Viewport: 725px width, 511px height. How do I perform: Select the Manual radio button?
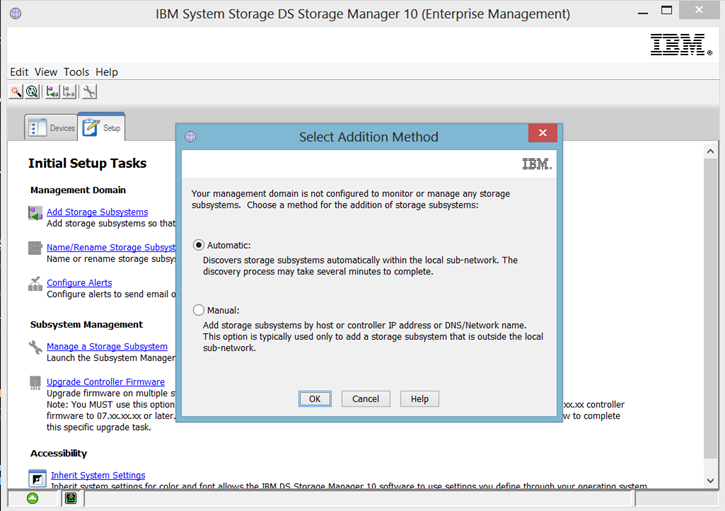coord(198,310)
